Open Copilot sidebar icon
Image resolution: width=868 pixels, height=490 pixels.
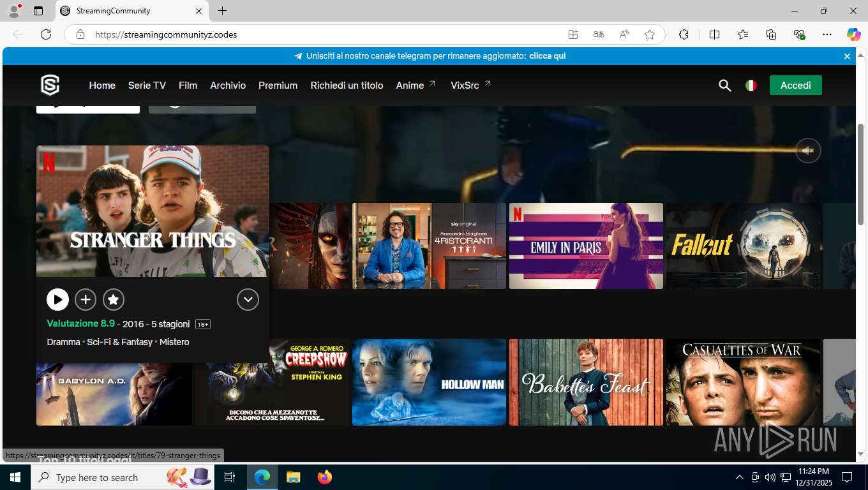pyautogui.click(x=854, y=34)
